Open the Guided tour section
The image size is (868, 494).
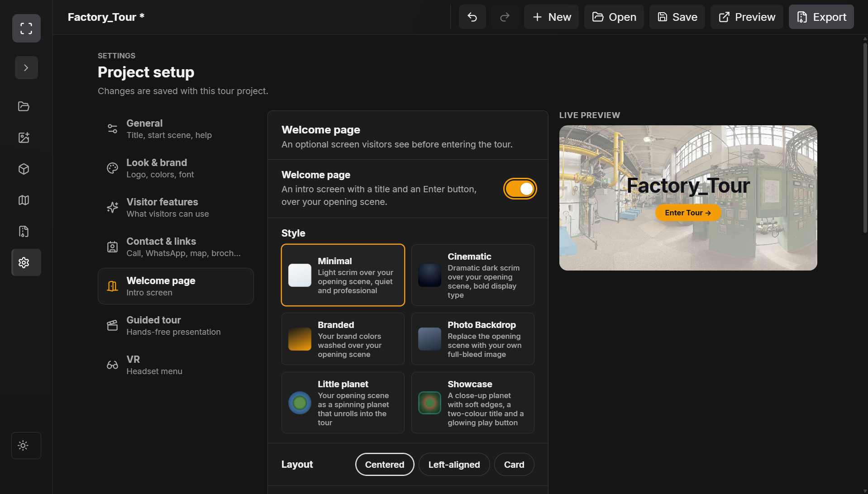point(176,326)
